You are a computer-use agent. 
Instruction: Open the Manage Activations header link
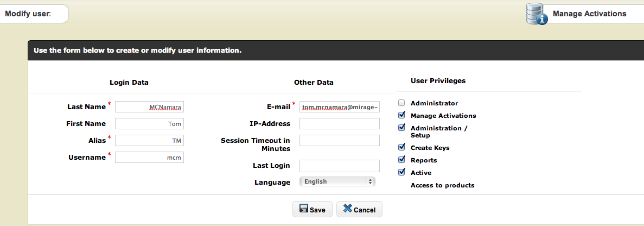click(x=589, y=14)
